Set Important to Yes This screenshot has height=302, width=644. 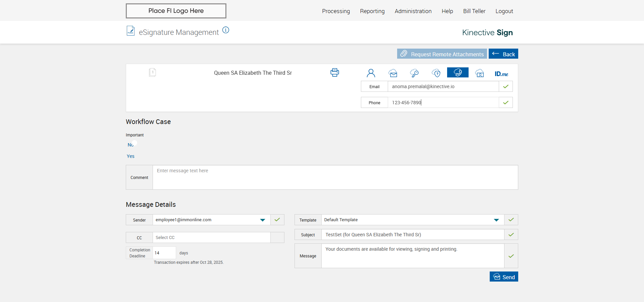click(130, 156)
